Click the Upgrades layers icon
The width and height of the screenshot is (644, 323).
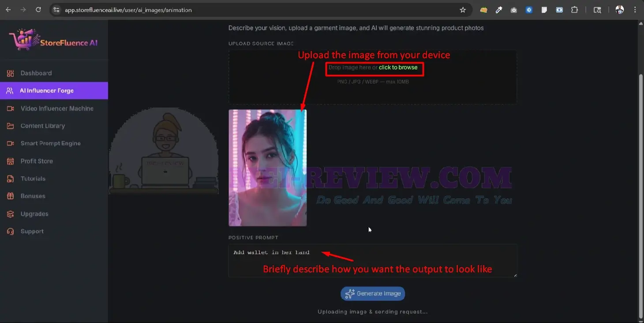pos(10,214)
